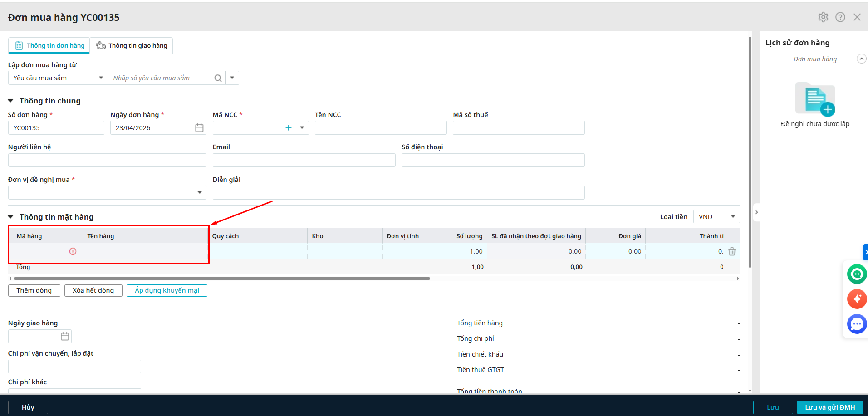Switch to Thông tin giao hàng tab

(132, 45)
